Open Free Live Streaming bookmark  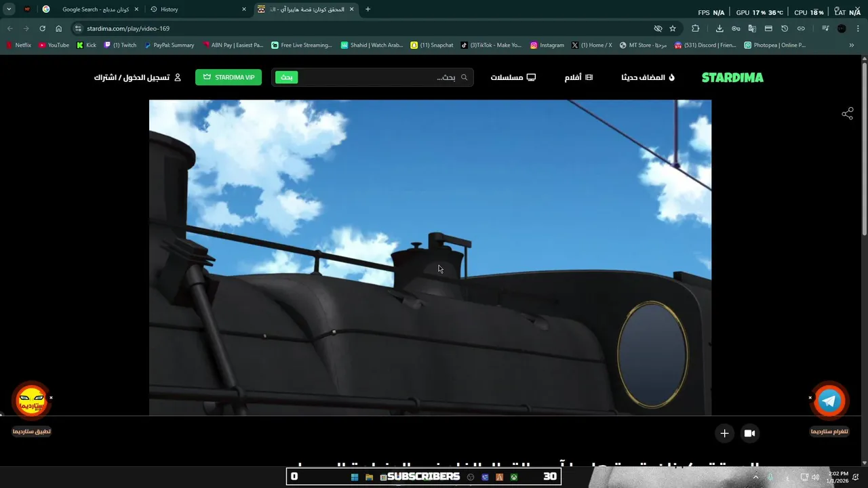[x=302, y=45]
